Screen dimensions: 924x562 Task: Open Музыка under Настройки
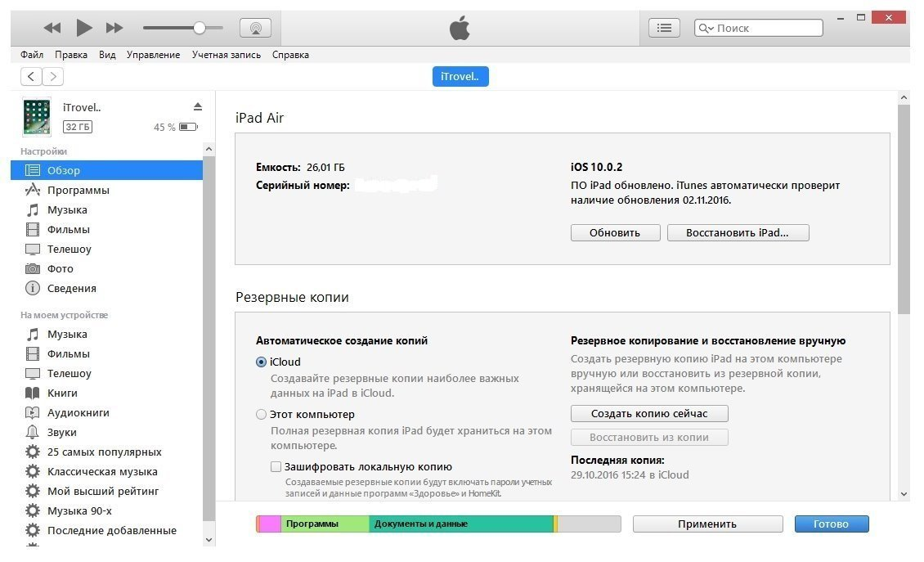click(106, 209)
